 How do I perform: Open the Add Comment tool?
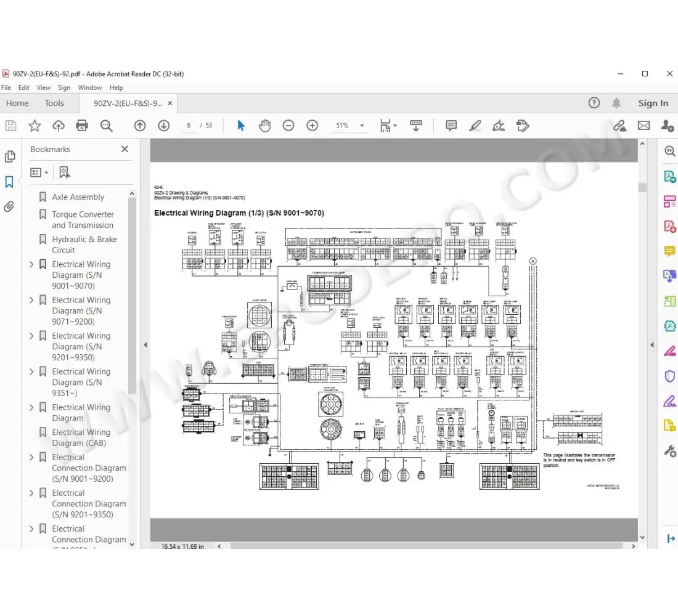(x=451, y=126)
